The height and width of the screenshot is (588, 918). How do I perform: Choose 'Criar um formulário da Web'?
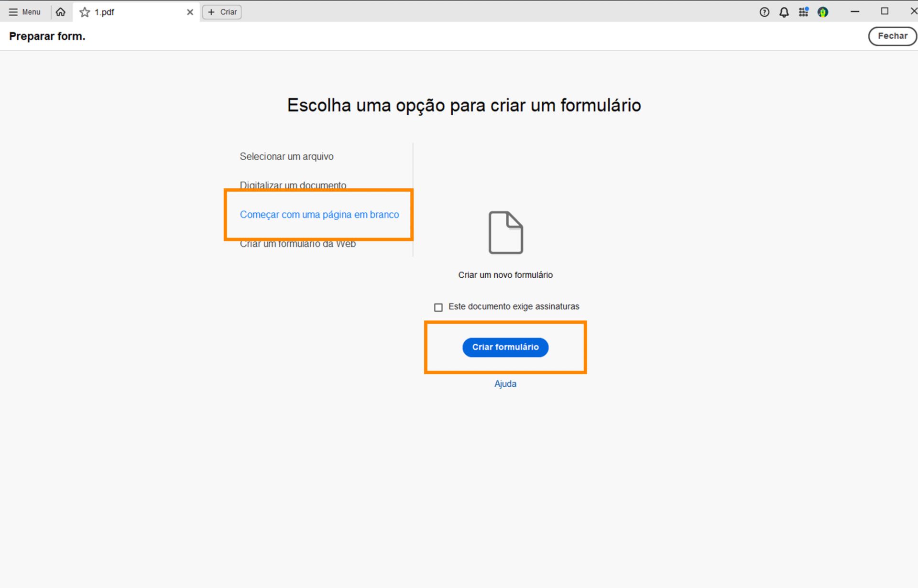pos(297,244)
